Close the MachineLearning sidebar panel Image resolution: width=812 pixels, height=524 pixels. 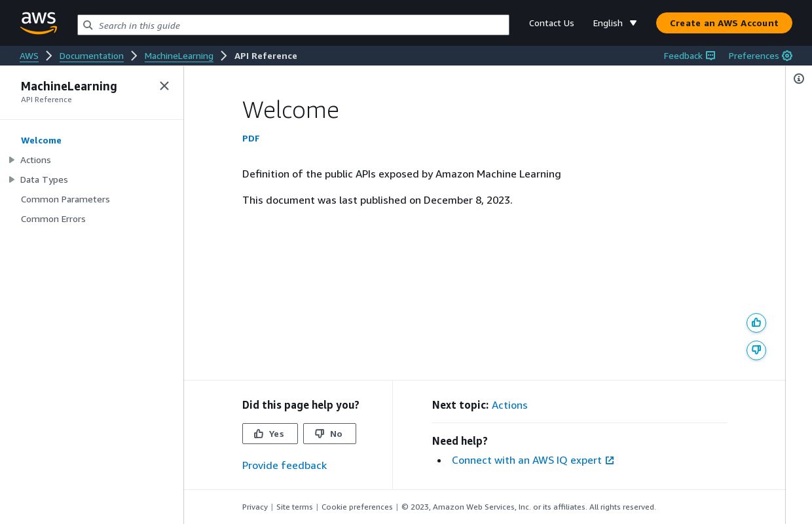pos(164,86)
